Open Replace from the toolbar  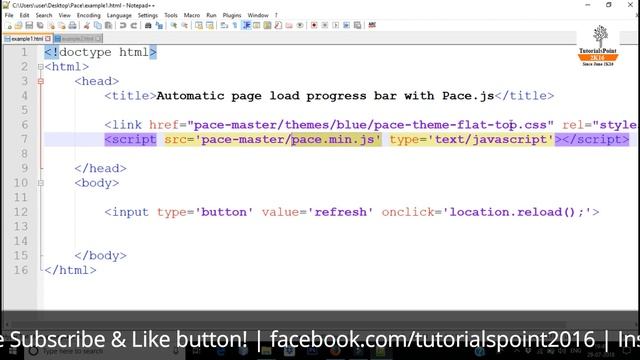tap(159, 25)
